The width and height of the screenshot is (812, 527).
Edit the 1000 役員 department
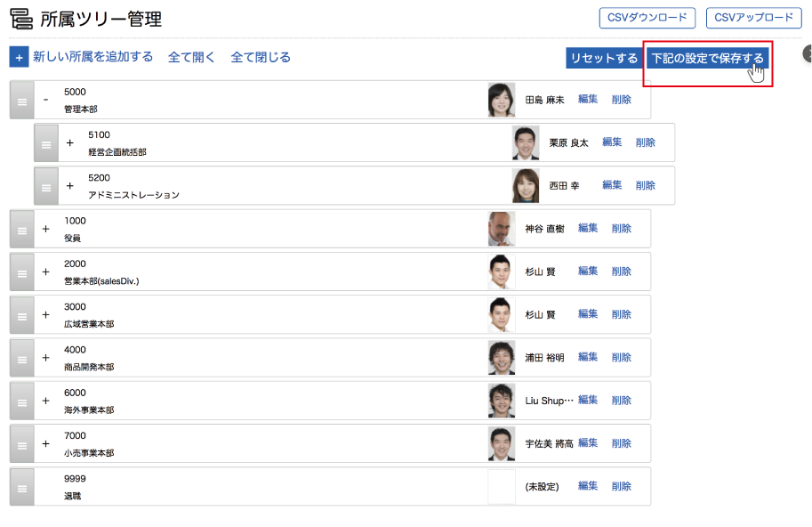click(x=588, y=228)
